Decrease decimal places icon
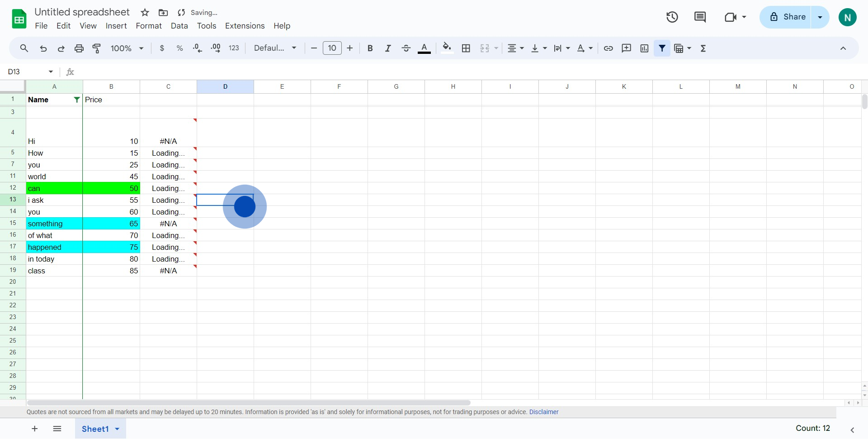Screen dimensions: 868x439 (x=198, y=48)
